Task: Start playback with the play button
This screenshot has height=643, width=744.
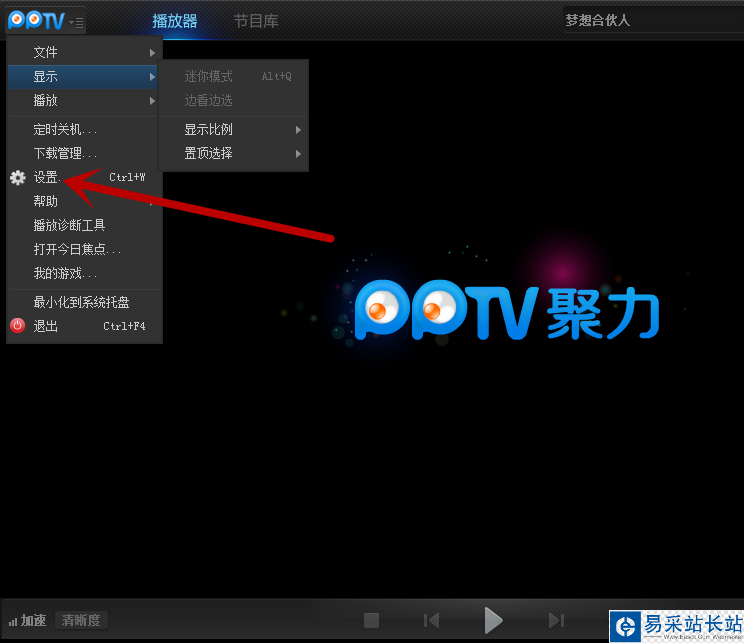Action: coord(493,620)
